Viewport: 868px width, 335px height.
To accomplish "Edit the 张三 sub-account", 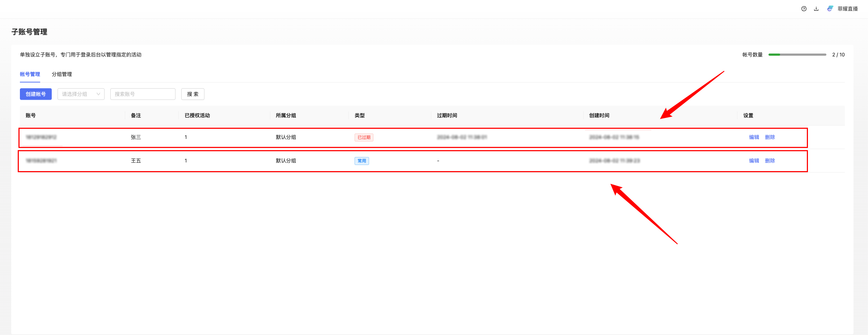I will (754, 137).
